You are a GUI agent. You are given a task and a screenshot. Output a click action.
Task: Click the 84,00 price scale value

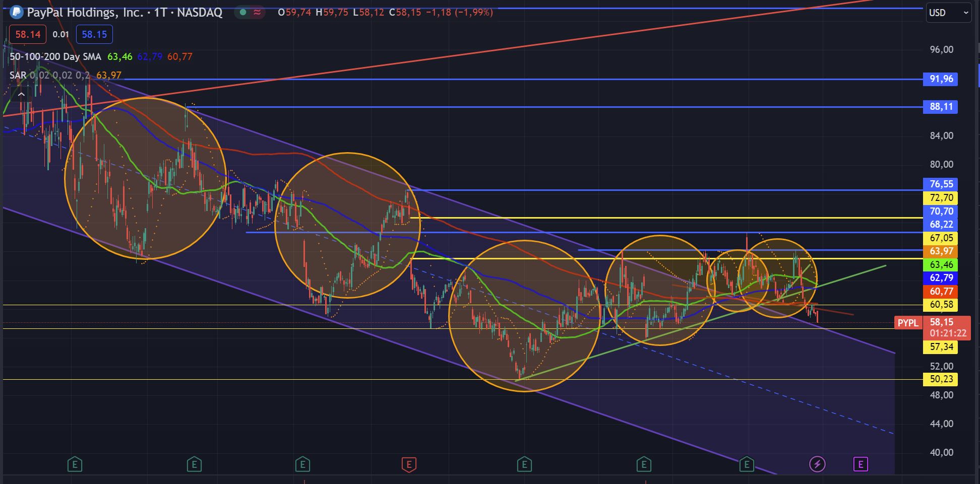942,135
